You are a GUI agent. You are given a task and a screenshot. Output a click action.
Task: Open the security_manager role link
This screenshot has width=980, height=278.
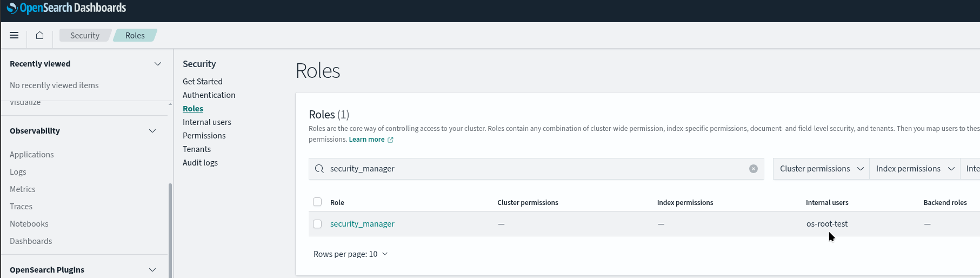[x=362, y=224]
